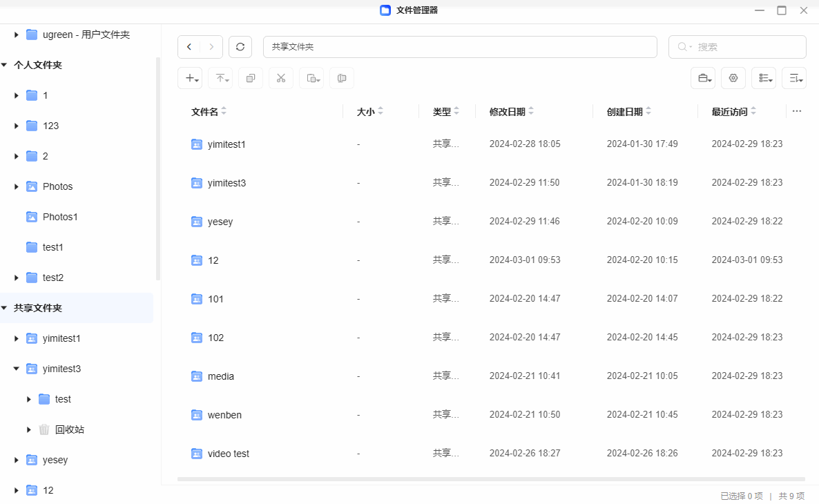819x504 pixels.
Task: Click the 文件管理器 title bar app icon
Action: pyautogui.click(x=385, y=10)
